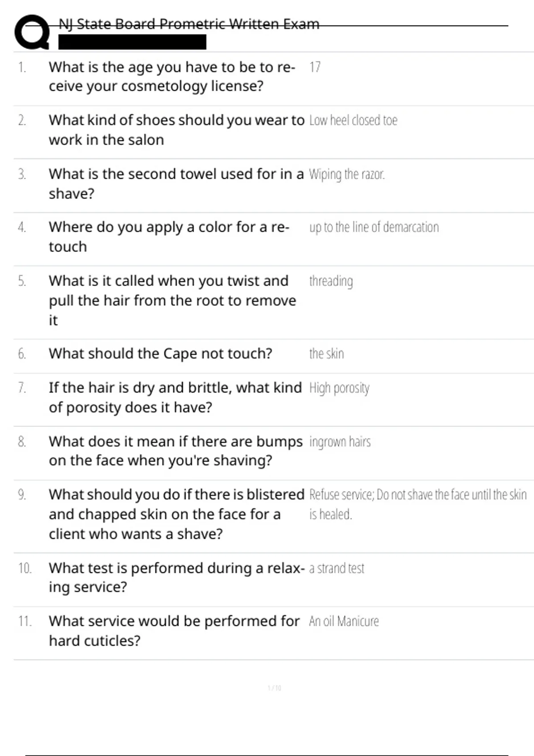The image size is (534, 756).
Task: Click the color retouch question
Action: pos(169,237)
